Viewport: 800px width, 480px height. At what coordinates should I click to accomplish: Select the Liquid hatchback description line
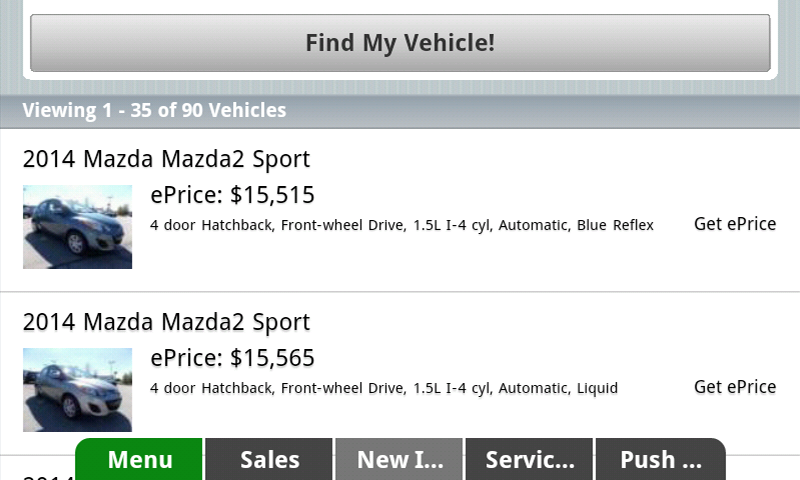coord(384,388)
